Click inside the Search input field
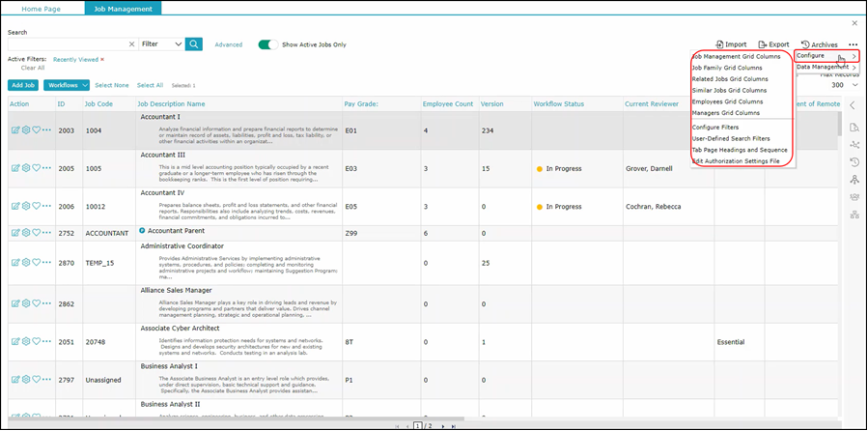868x431 pixels. coord(66,44)
